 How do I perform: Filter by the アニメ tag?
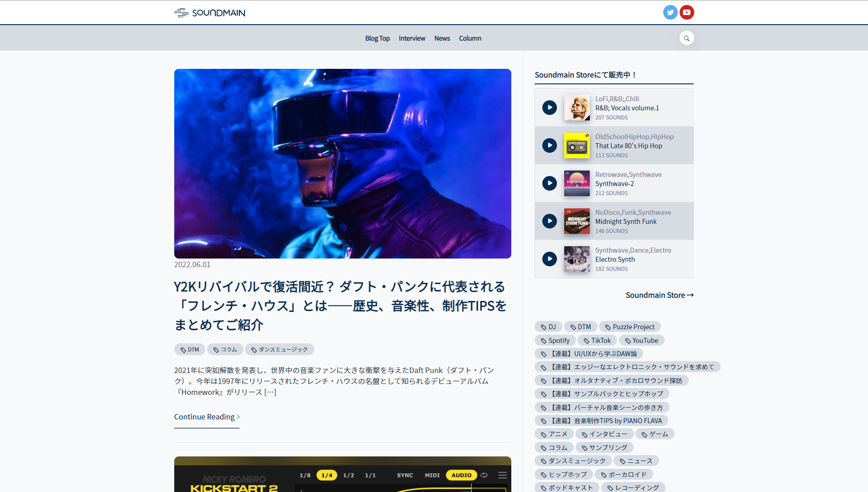pos(554,434)
